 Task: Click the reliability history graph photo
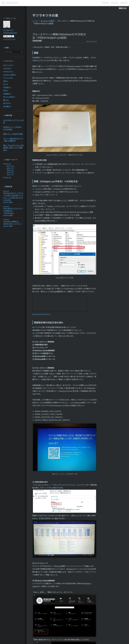tap(65, 539)
